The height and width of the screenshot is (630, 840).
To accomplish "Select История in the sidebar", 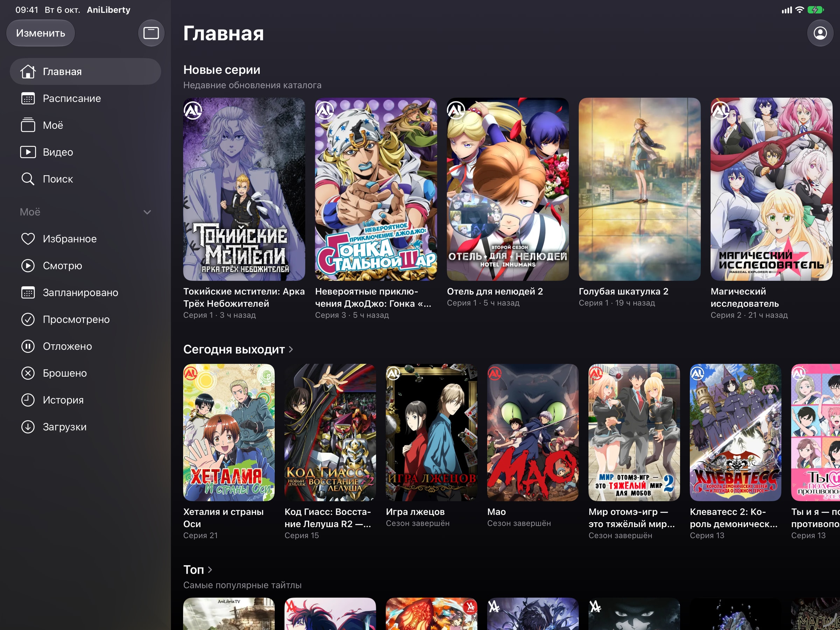I will (x=85, y=400).
